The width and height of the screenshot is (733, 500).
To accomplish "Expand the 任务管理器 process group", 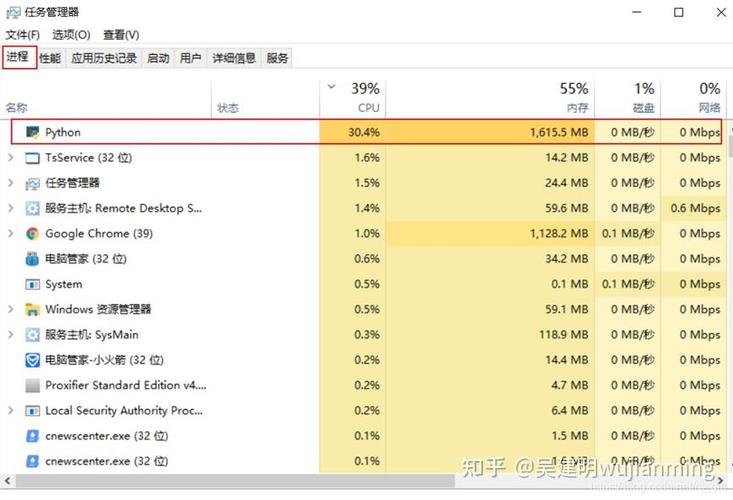I will tap(10, 183).
